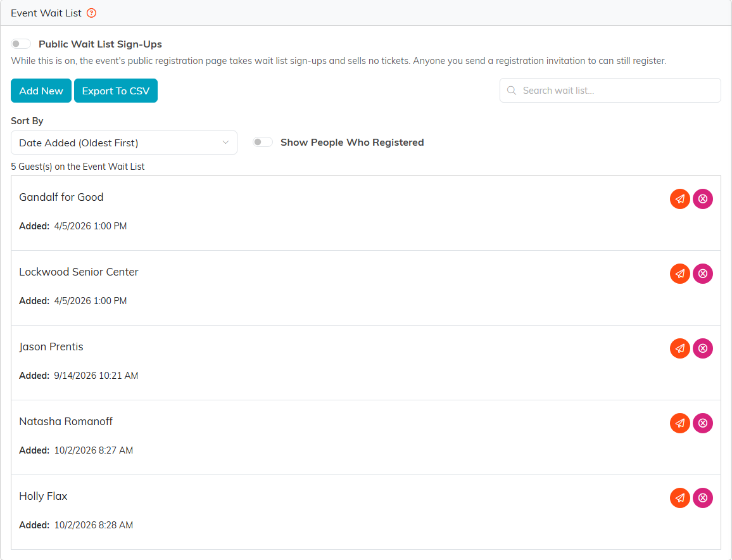
Task: Click Export To CSV button
Action: click(x=116, y=91)
